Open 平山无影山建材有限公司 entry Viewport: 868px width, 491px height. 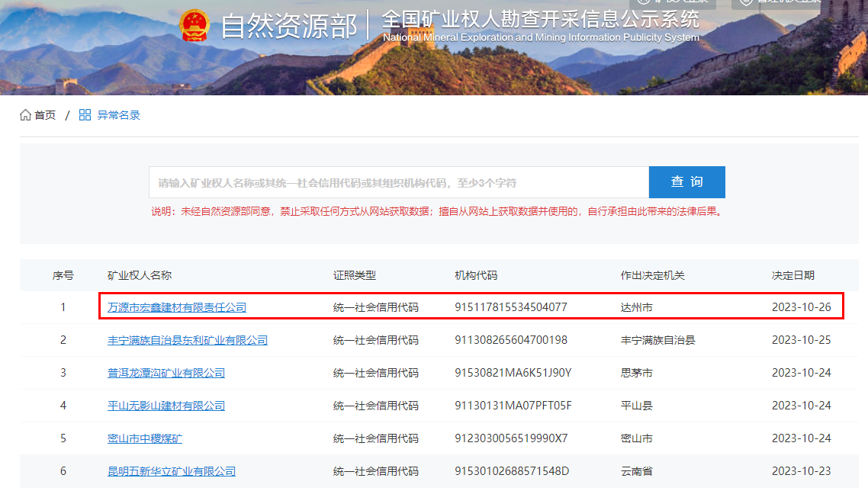[166, 406]
